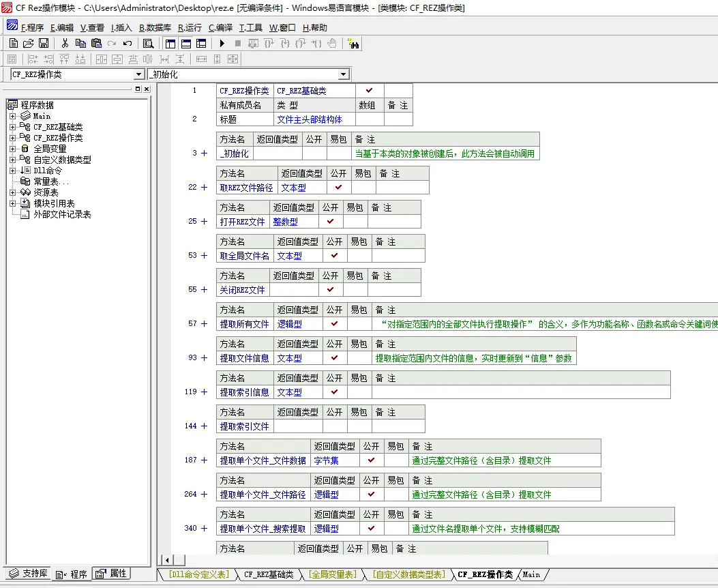
Task: Expand the Main node in program tree
Action: click(x=12, y=116)
